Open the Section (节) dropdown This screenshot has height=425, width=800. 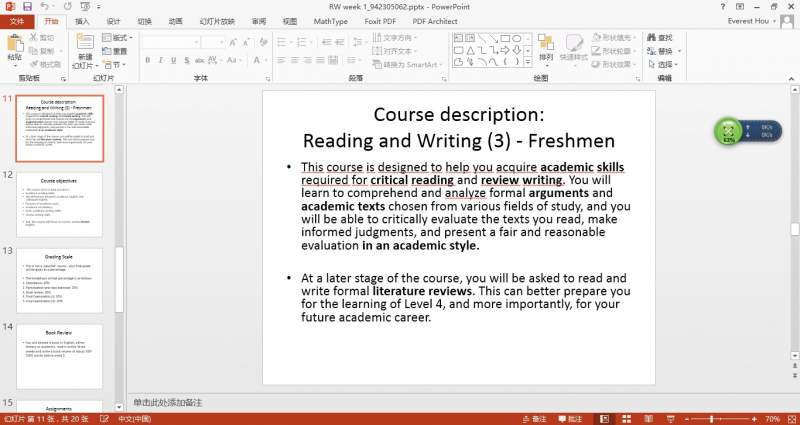[x=114, y=65]
